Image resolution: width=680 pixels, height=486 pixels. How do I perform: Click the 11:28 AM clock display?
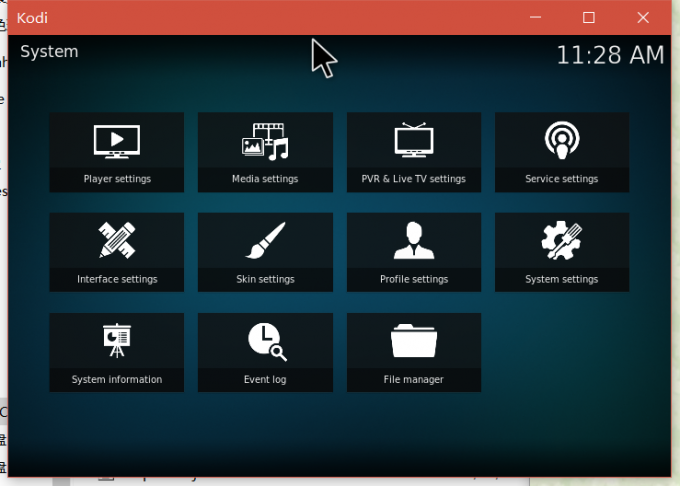609,55
